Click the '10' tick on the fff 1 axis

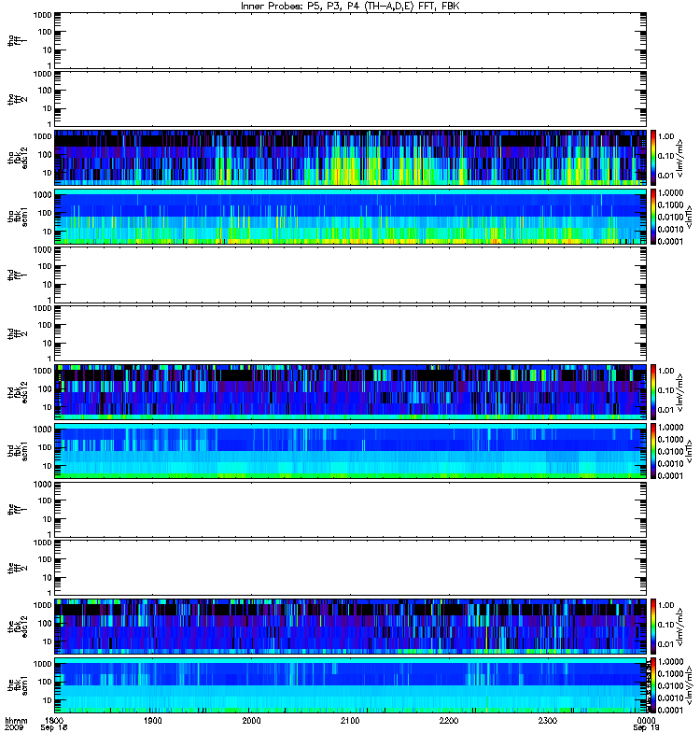point(48,519)
